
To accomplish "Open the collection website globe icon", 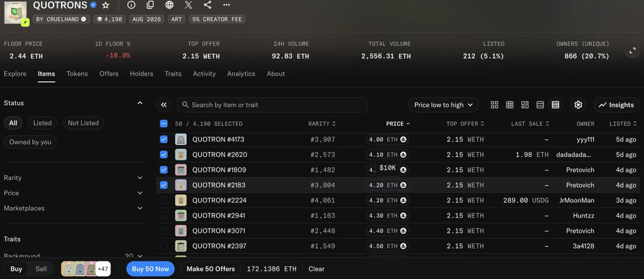I will coord(170,5).
